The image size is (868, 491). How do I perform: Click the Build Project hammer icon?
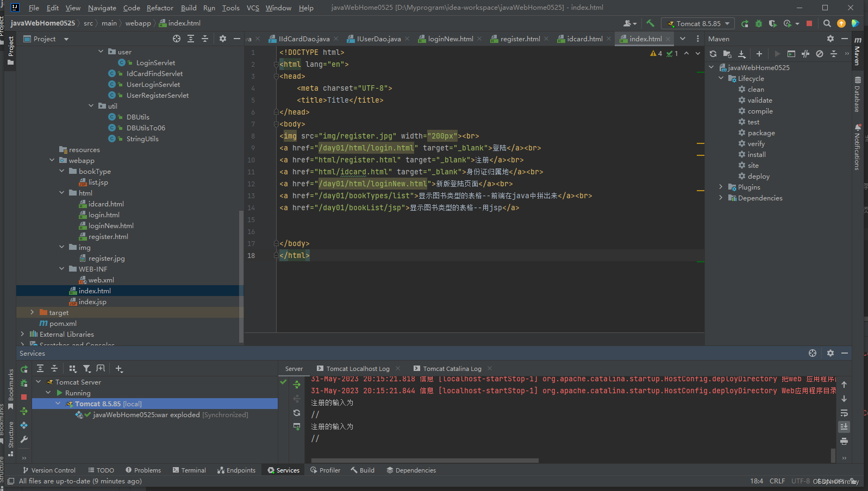(x=650, y=23)
